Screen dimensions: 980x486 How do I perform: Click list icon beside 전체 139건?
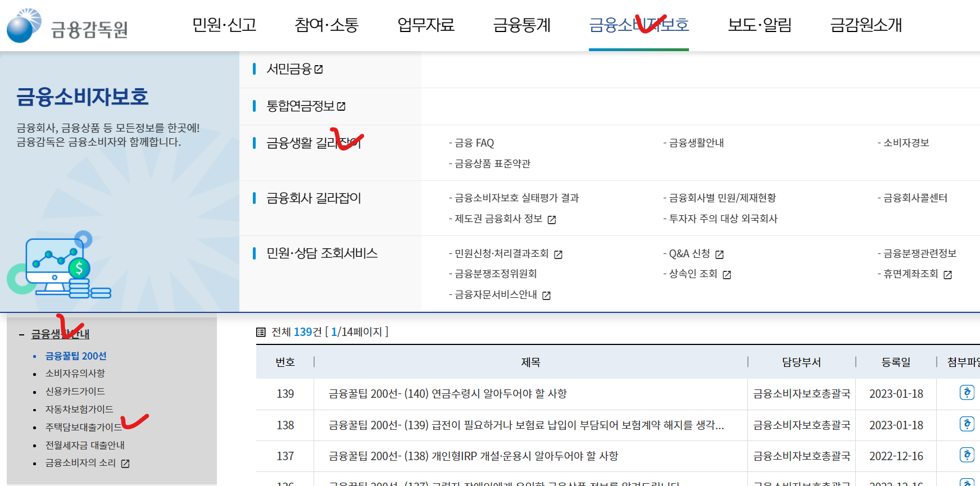click(x=261, y=332)
